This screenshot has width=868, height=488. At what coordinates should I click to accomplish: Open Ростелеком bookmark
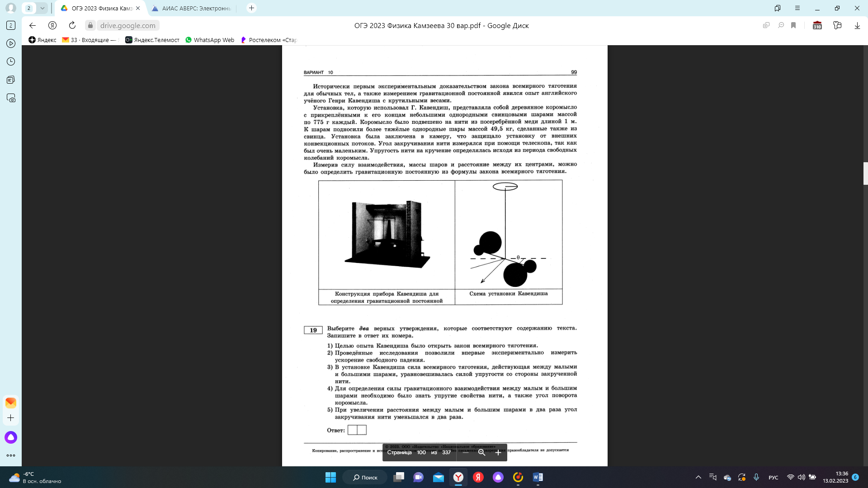point(269,40)
